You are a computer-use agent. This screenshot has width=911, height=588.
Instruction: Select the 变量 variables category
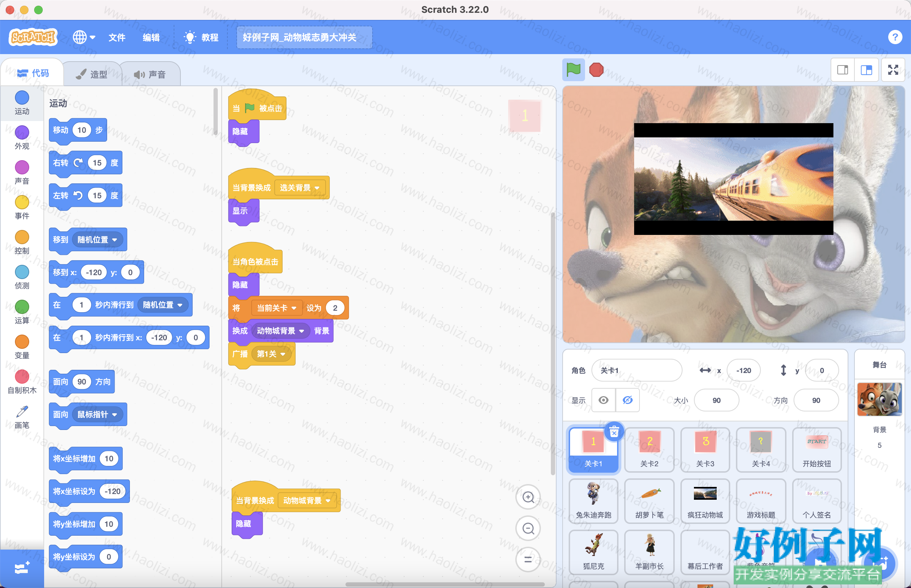pyautogui.click(x=22, y=347)
